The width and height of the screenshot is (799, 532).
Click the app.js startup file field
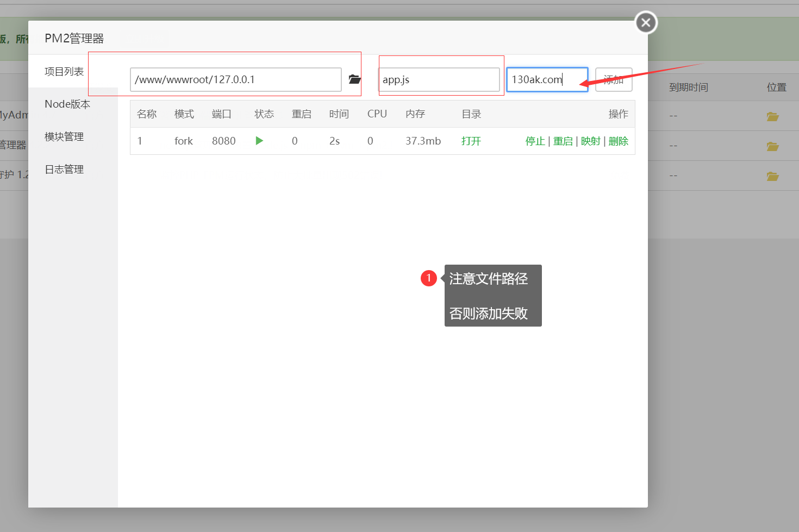click(x=439, y=79)
